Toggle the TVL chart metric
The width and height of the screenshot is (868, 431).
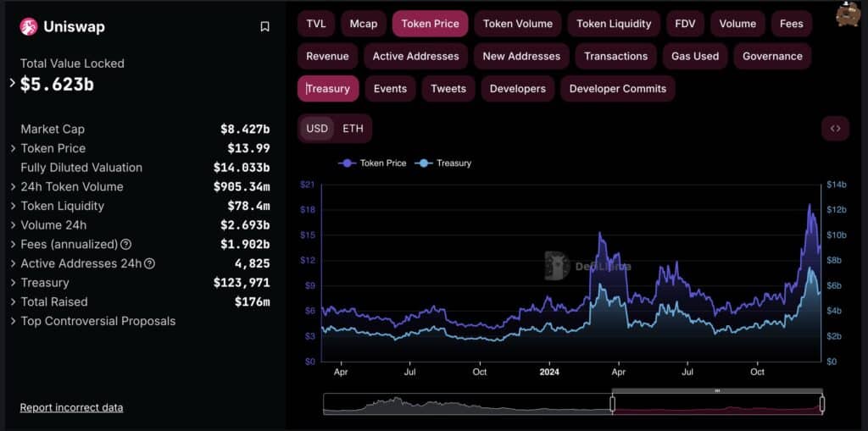316,24
